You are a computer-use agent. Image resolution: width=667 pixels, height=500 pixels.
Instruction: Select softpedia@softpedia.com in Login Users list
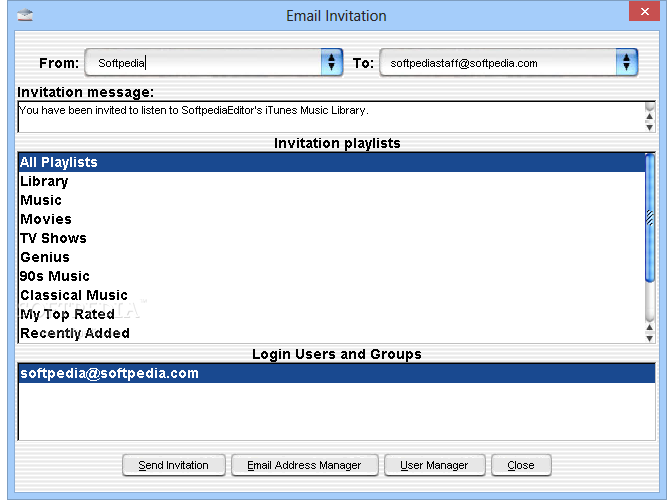(x=336, y=373)
